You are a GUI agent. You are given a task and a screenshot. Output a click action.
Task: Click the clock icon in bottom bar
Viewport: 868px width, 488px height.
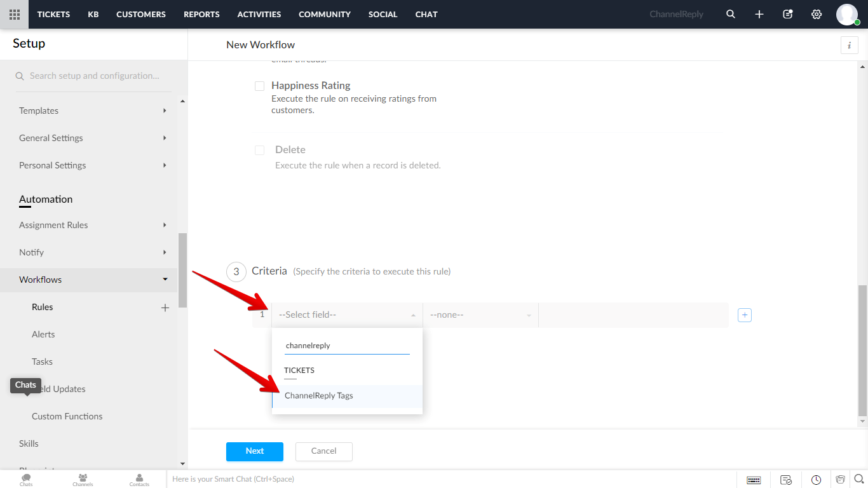816,480
